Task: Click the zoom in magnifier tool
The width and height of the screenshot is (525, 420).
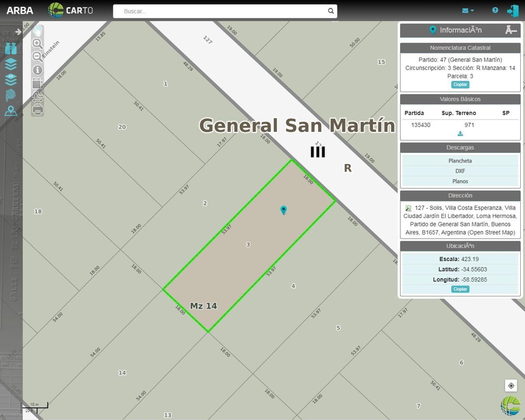Action: click(x=37, y=44)
